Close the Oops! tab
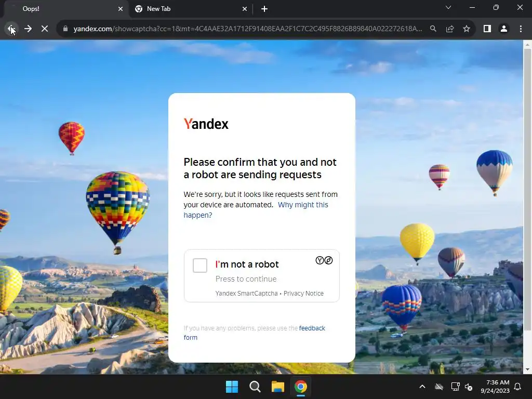The image size is (532, 399). coord(121,9)
